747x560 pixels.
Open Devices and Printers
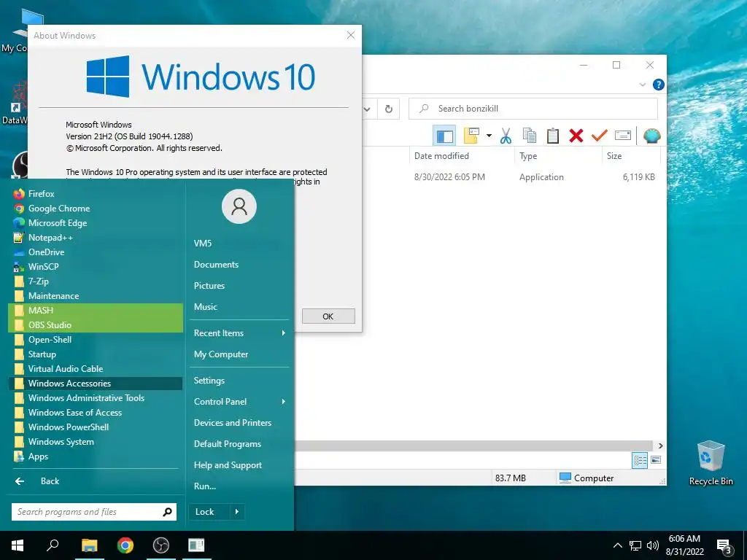(239, 423)
